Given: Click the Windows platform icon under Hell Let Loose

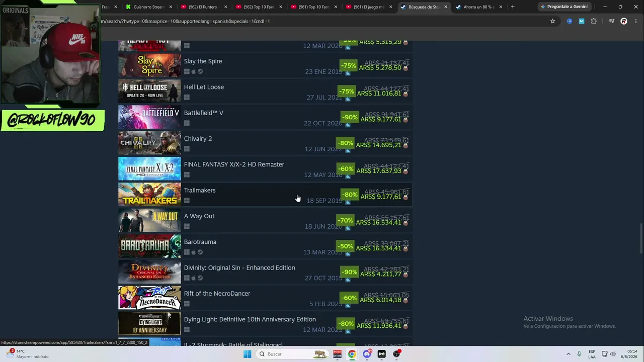Looking at the screenshot, I should pos(187,98).
